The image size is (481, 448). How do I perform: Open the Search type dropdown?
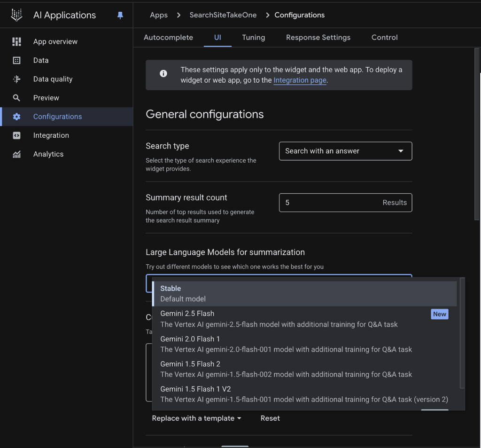tap(345, 151)
